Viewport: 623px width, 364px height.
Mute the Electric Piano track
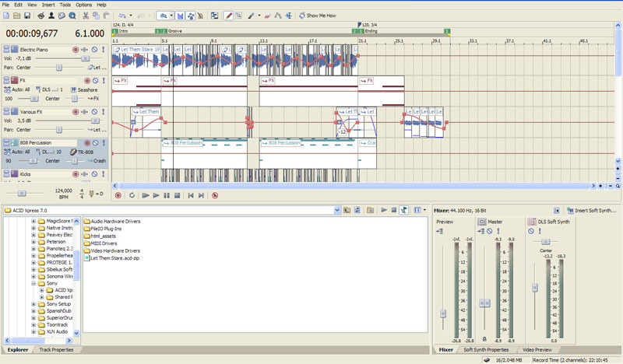[x=94, y=50]
